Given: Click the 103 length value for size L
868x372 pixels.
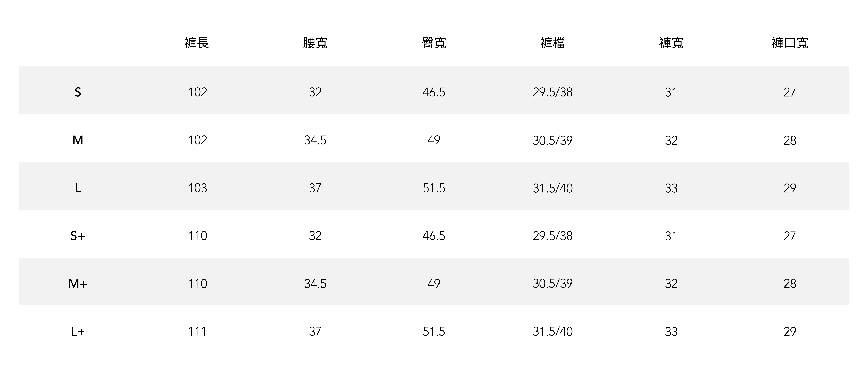Looking at the screenshot, I should click(197, 188).
